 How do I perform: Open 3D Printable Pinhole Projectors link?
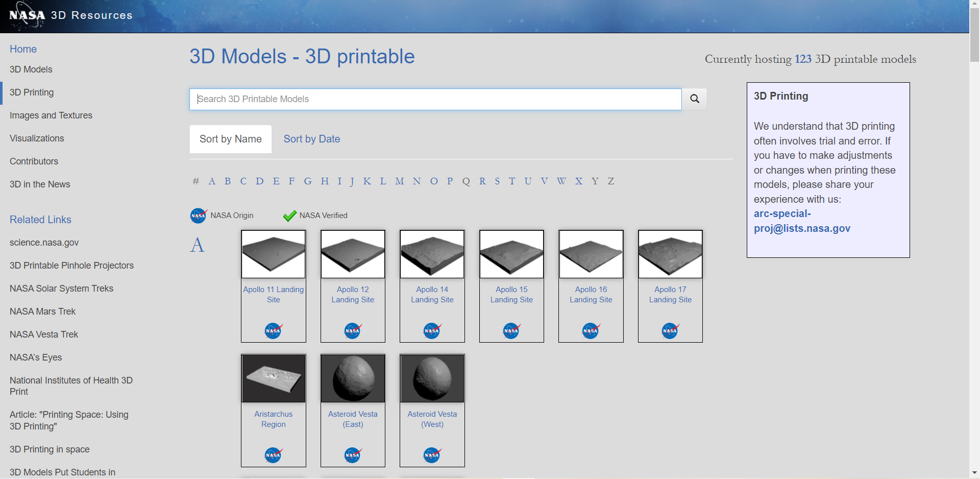coord(71,266)
